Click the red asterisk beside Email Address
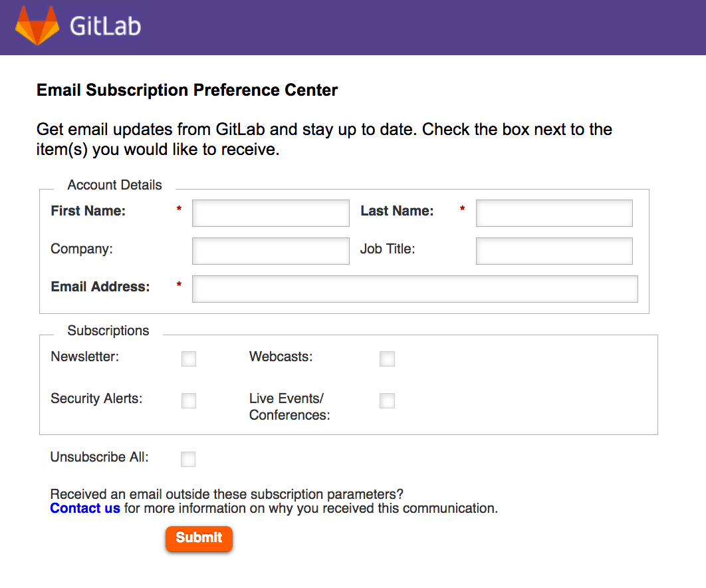Viewport: 706px width, 588px height. click(179, 284)
